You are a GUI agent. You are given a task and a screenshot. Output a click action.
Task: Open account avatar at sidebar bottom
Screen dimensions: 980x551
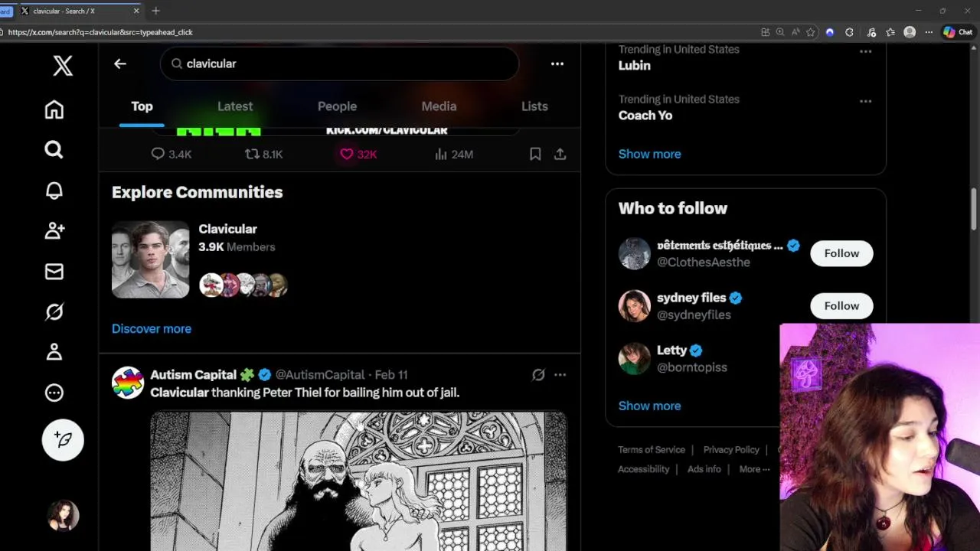coord(63,516)
